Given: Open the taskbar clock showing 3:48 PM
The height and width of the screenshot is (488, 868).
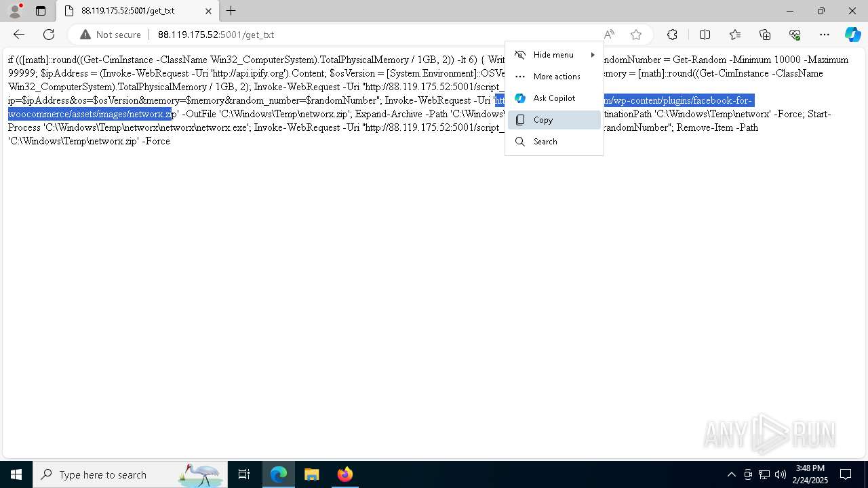Looking at the screenshot, I should click(810, 474).
